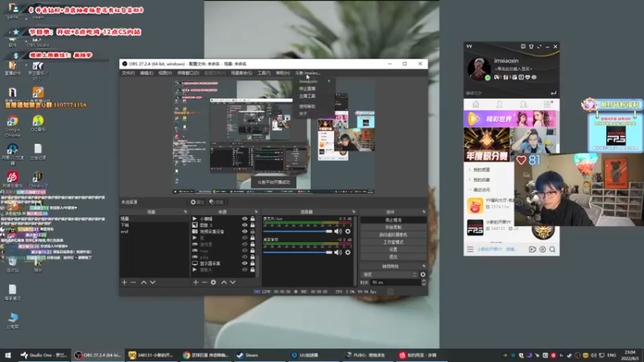Click 停止推流 button in controls
The image size is (644, 362).
click(393, 220)
